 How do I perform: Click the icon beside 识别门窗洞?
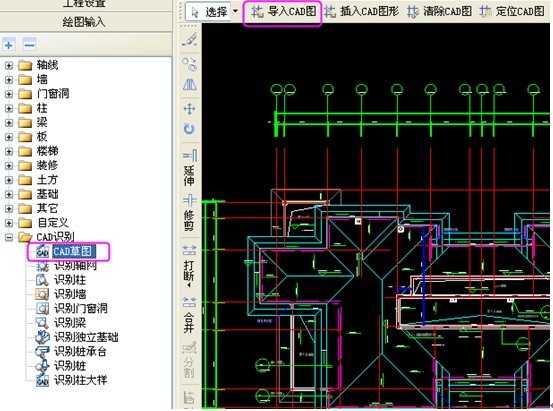42,309
